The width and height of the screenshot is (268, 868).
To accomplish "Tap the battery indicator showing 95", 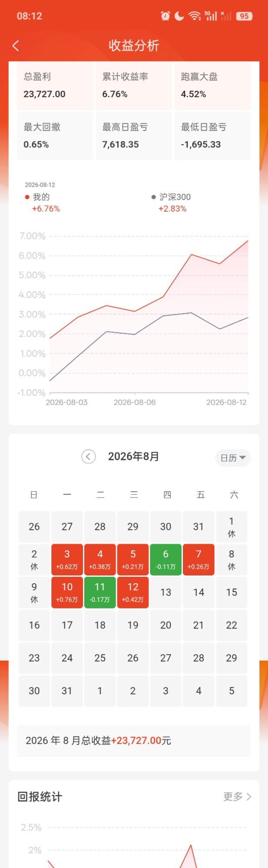I will tap(244, 16).
